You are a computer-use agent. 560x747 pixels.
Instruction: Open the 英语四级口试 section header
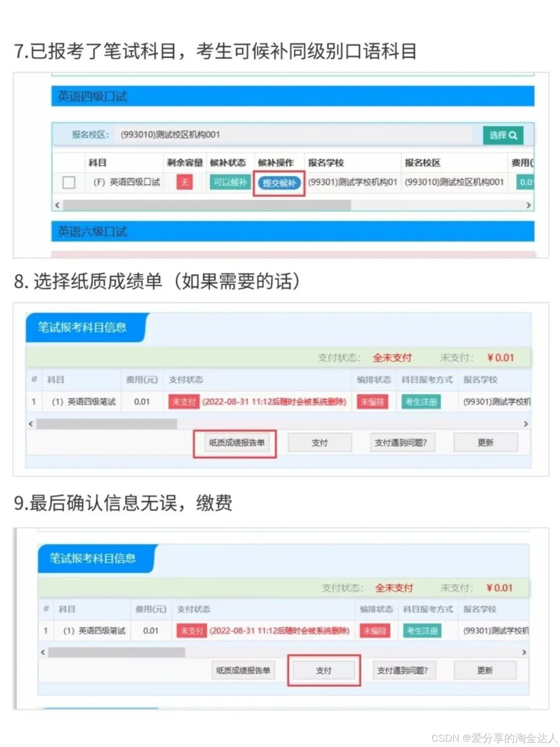tap(293, 96)
